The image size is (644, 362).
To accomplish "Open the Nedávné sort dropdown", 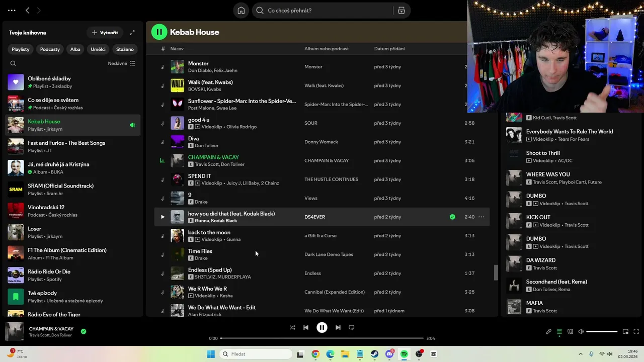I will pyautogui.click(x=121, y=63).
